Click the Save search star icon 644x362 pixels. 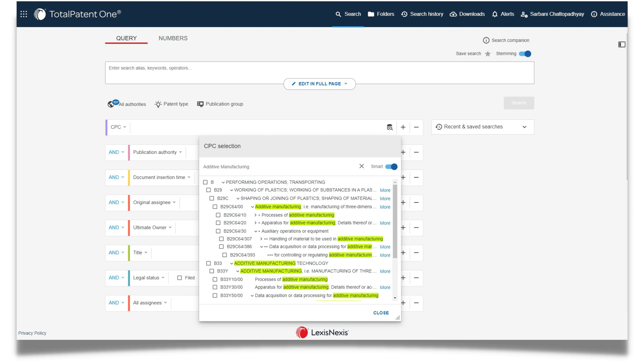coord(488,54)
